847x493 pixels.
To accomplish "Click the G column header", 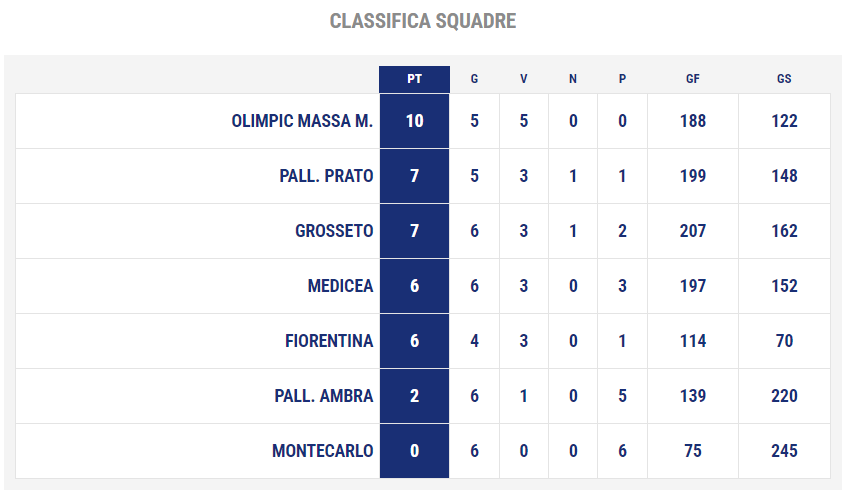I will tap(474, 79).
